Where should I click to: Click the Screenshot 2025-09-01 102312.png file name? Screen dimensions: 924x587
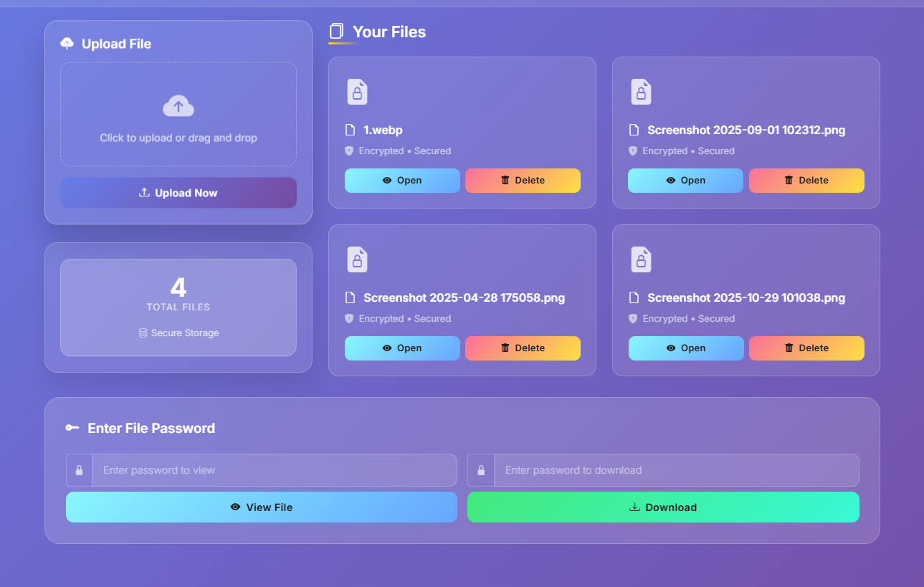pos(746,130)
